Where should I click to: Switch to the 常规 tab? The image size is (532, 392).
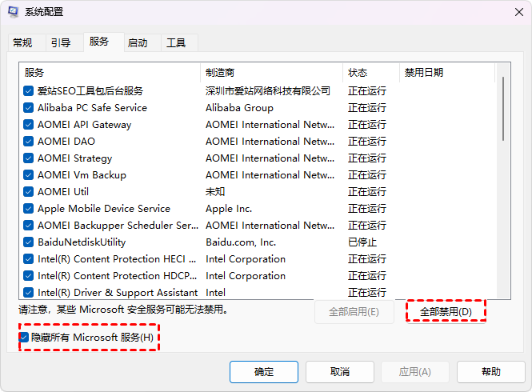click(x=22, y=43)
